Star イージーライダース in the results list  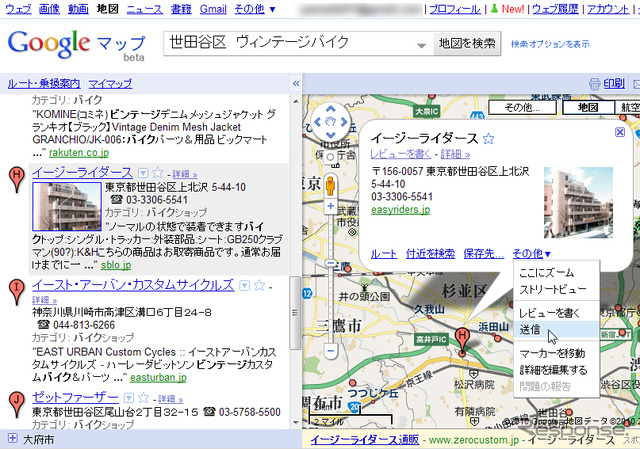click(x=158, y=173)
